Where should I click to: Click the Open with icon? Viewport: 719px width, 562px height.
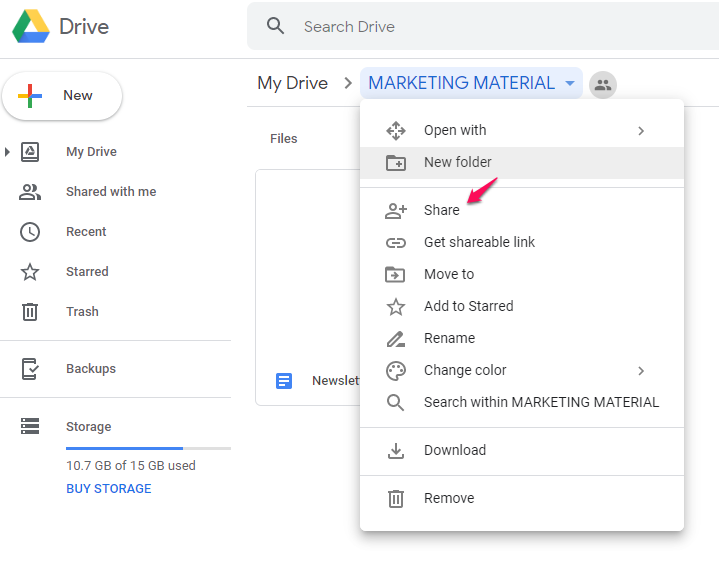point(396,131)
